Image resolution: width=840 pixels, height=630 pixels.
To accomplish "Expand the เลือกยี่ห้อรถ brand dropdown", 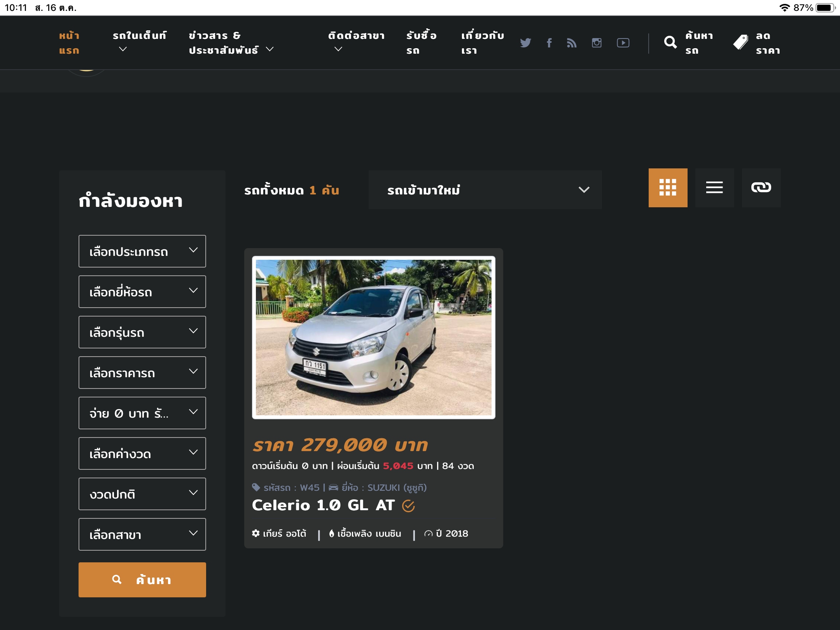I will coord(142,292).
